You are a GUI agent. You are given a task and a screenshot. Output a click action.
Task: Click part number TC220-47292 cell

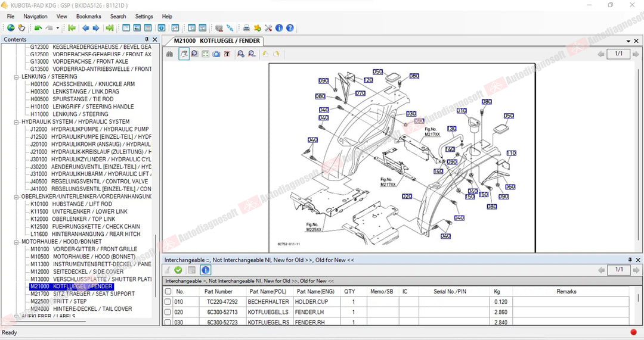click(x=222, y=302)
